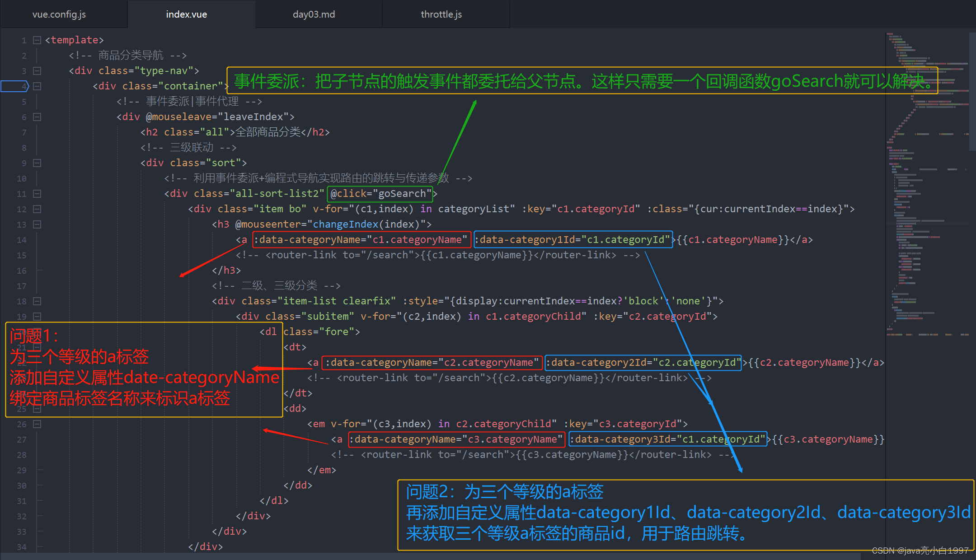This screenshot has height=560, width=976.
Task: Open the day03.md tab
Action: pyautogui.click(x=314, y=14)
